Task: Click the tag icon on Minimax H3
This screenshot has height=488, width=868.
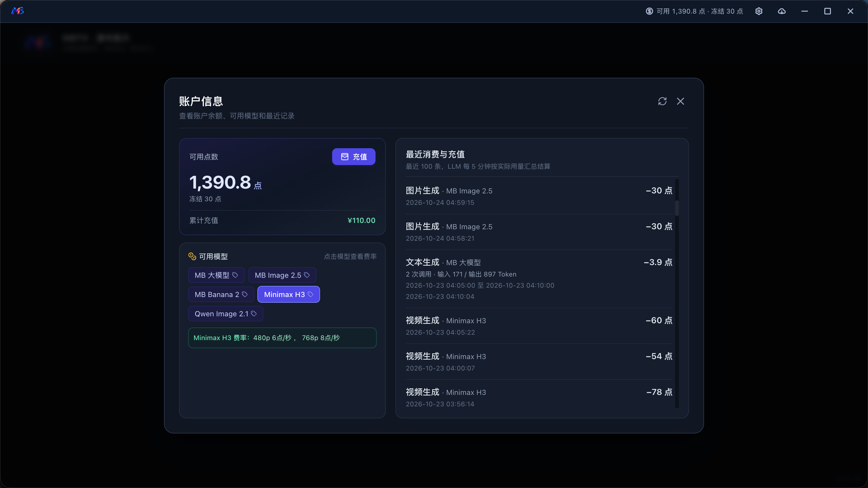Action: 311,294
